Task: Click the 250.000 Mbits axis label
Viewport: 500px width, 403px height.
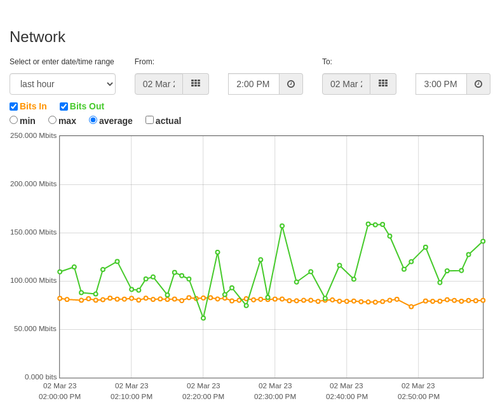Action: (33, 136)
